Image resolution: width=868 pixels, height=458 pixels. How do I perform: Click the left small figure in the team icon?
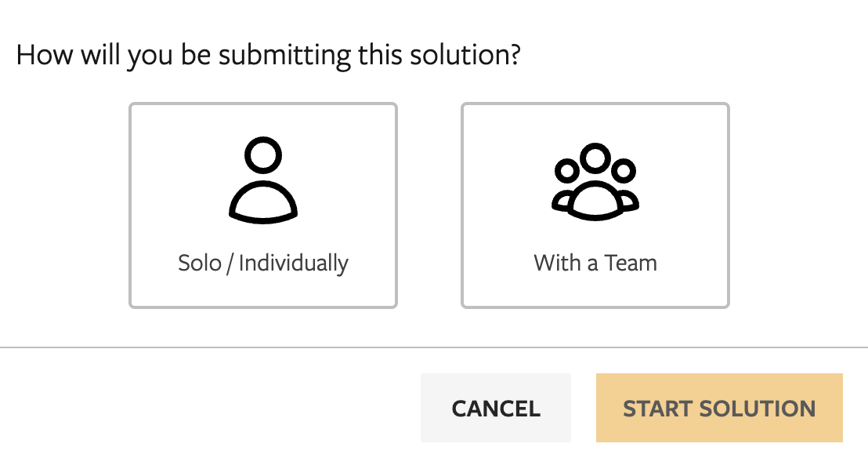(565, 184)
